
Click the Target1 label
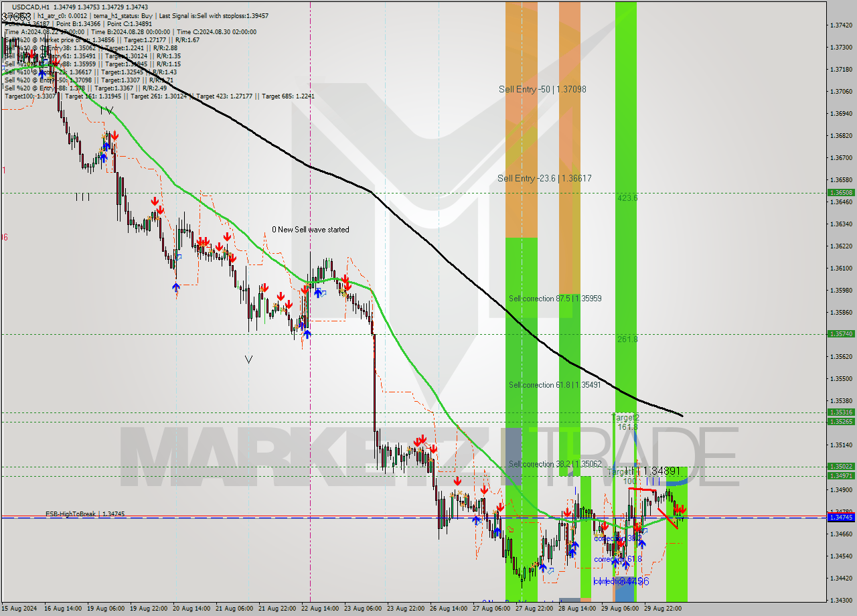[620, 471]
